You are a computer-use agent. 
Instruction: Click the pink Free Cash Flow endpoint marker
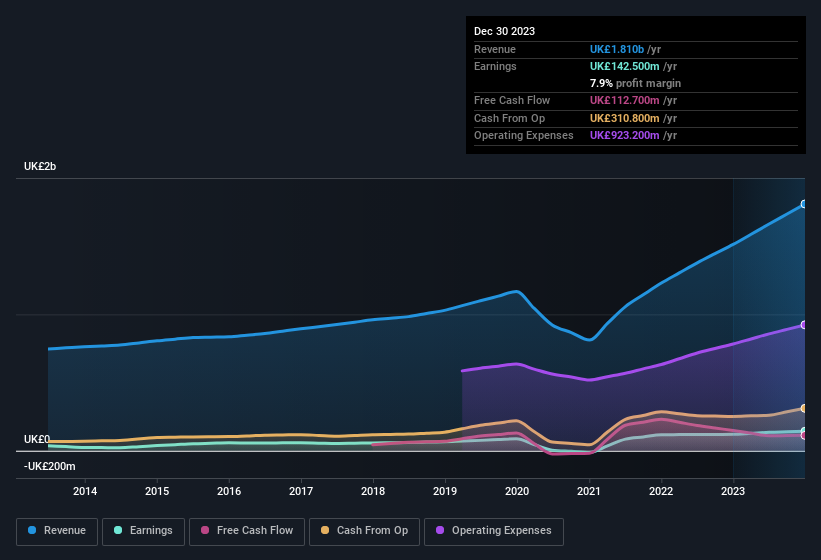(x=804, y=435)
